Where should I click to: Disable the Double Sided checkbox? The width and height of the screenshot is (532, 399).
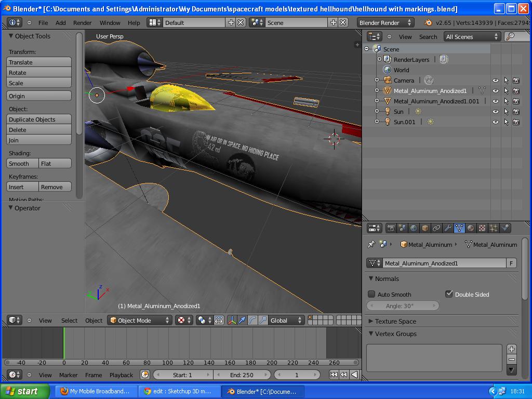coord(449,294)
